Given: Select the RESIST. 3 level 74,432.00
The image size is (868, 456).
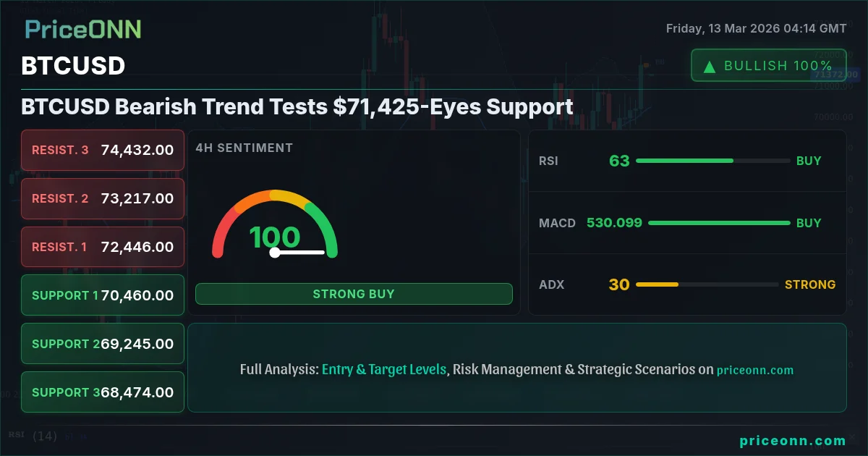Looking at the screenshot, I should point(103,150).
